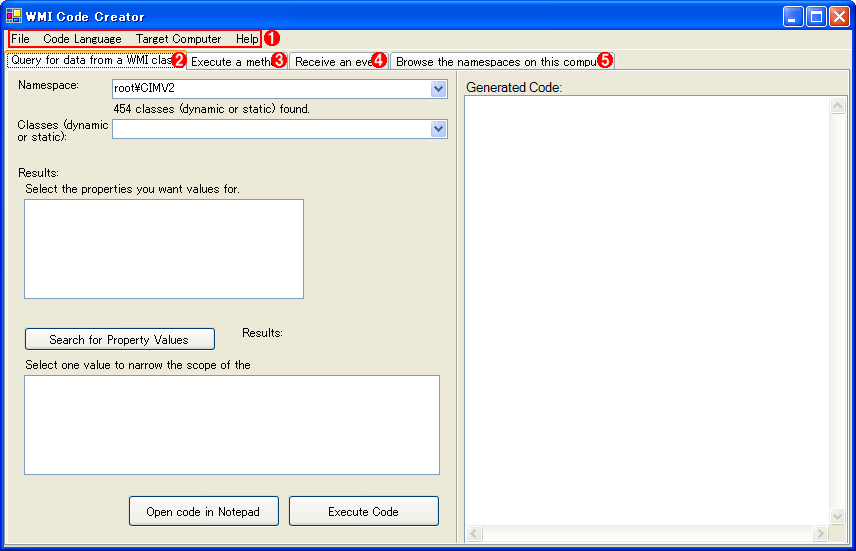The image size is (856, 551).
Task: Switch to the Receive an event tab
Action: tap(339, 62)
